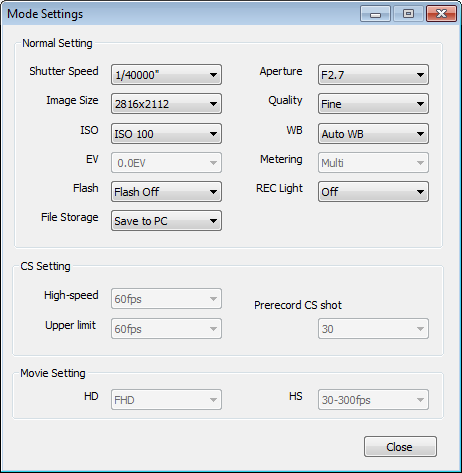
Task: Click the Metering Multi dropdown
Action: 373,163
